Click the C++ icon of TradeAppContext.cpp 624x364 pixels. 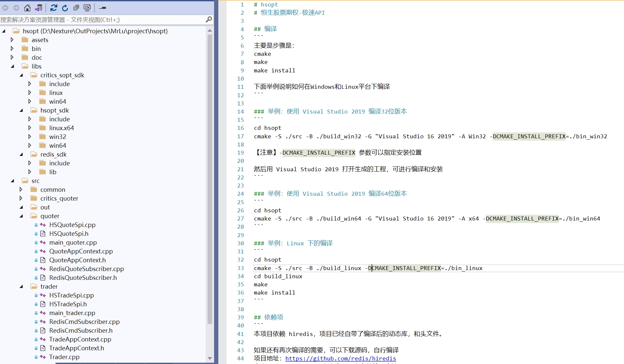pyautogui.click(x=43, y=339)
